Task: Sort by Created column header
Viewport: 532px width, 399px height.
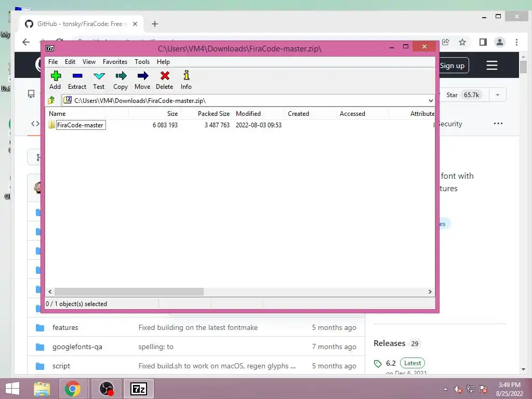Action: click(310, 114)
